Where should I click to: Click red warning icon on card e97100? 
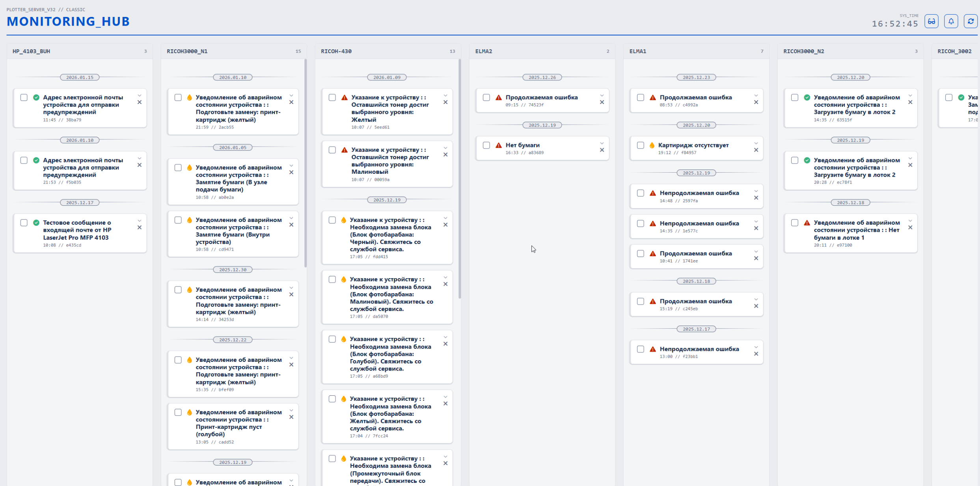click(807, 223)
